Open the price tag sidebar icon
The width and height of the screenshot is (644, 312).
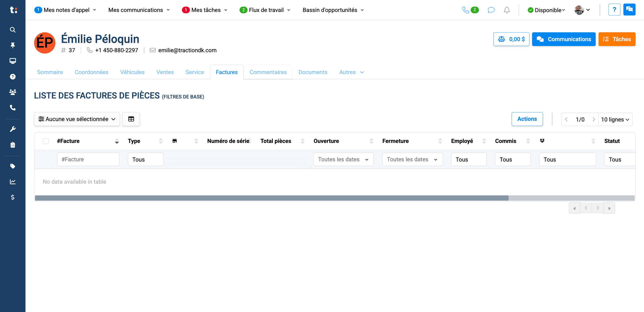[x=12, y=166]
